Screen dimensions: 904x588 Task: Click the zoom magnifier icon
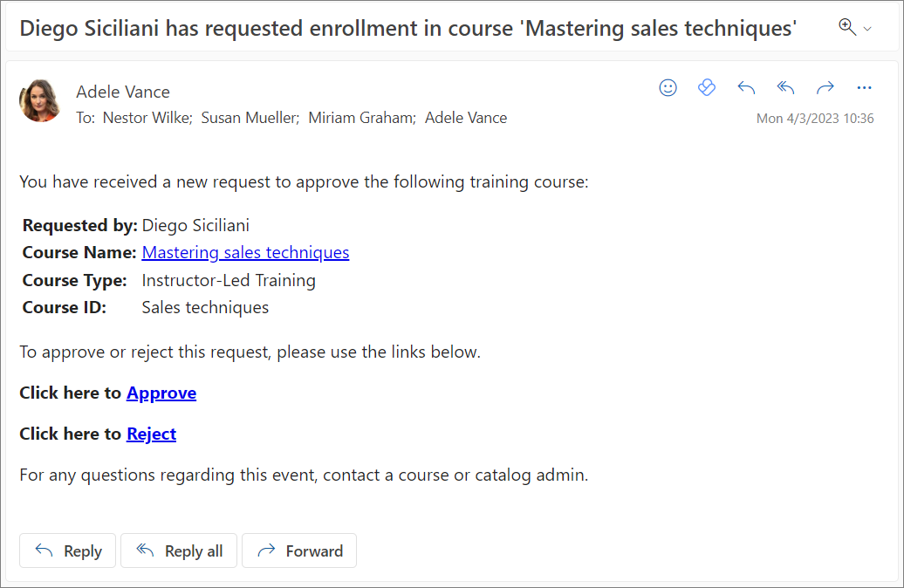click(846, 27)
